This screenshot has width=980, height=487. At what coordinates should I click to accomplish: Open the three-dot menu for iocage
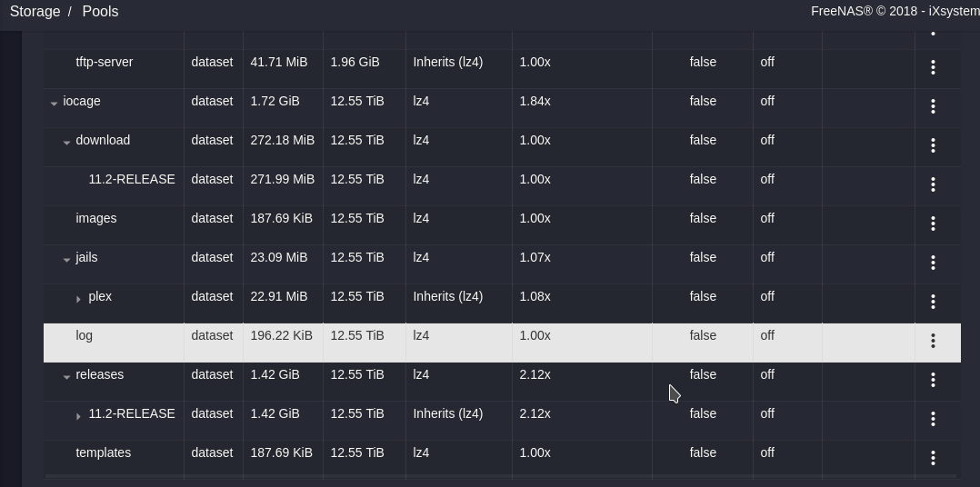point(933,106)
